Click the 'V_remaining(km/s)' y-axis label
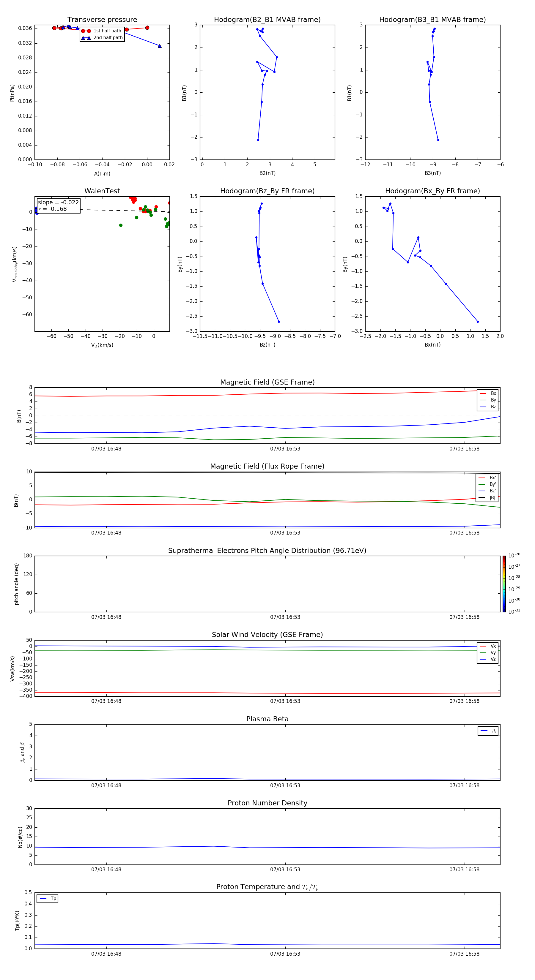Viewport: 535px width, 980px height. (15, 264)
